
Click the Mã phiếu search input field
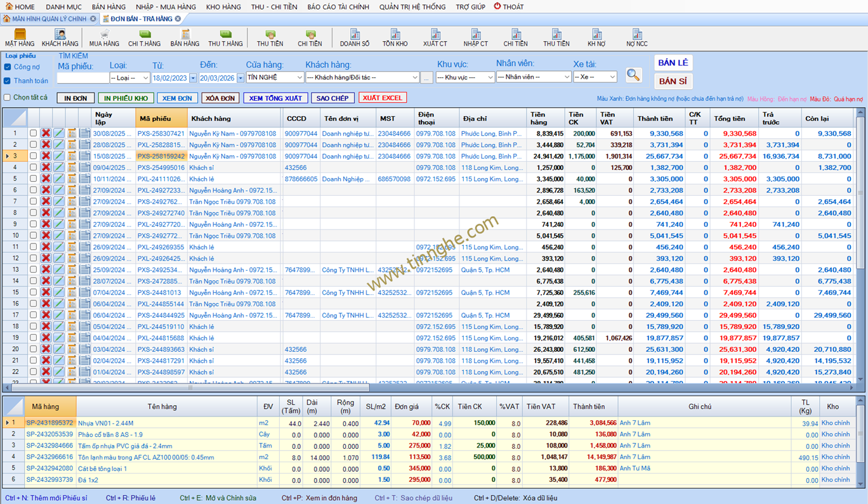[x=82, y=77]
